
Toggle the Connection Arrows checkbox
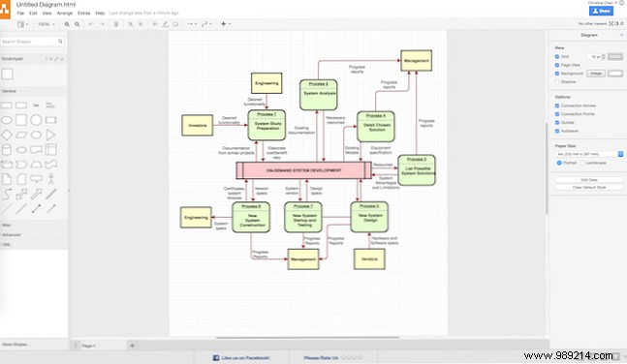(x=557, y=106)
